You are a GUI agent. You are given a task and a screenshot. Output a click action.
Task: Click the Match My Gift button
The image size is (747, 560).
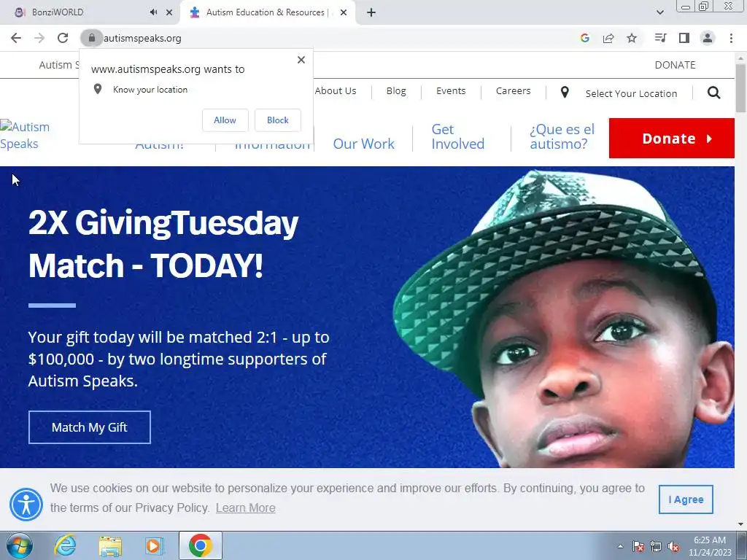[90, 427]
